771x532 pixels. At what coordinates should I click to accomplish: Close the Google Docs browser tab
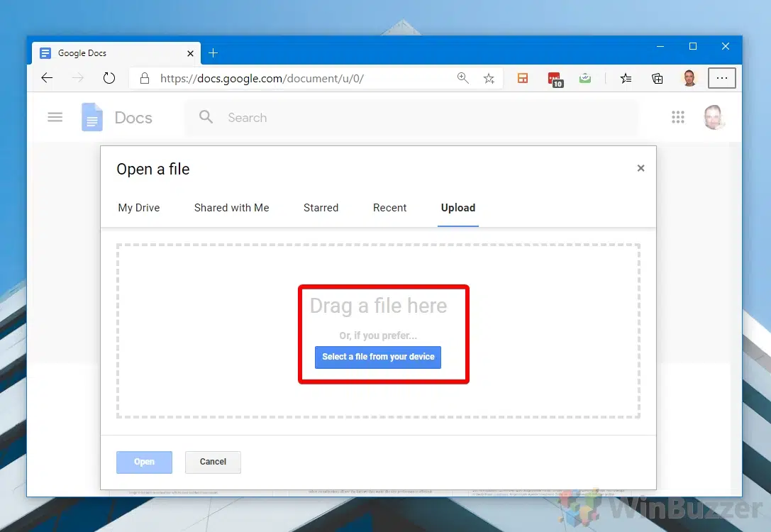click(x=190, y=53)
